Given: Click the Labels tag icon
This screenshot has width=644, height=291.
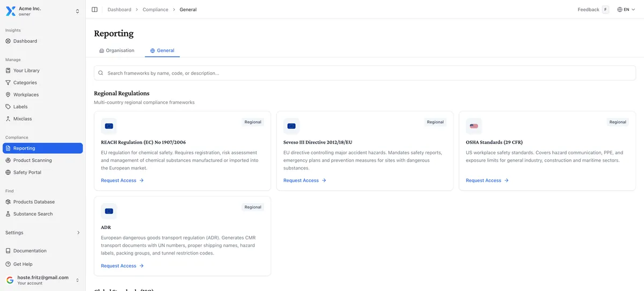Looking at the screenshot, I should click(x=8, y=107).
